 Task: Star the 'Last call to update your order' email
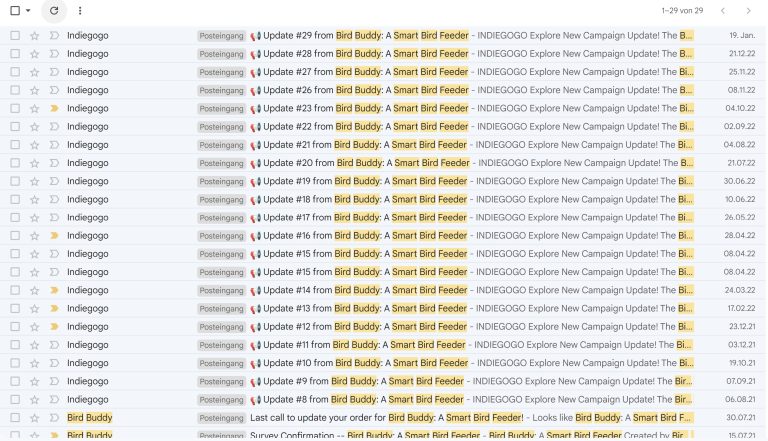[x=34, y=417]
